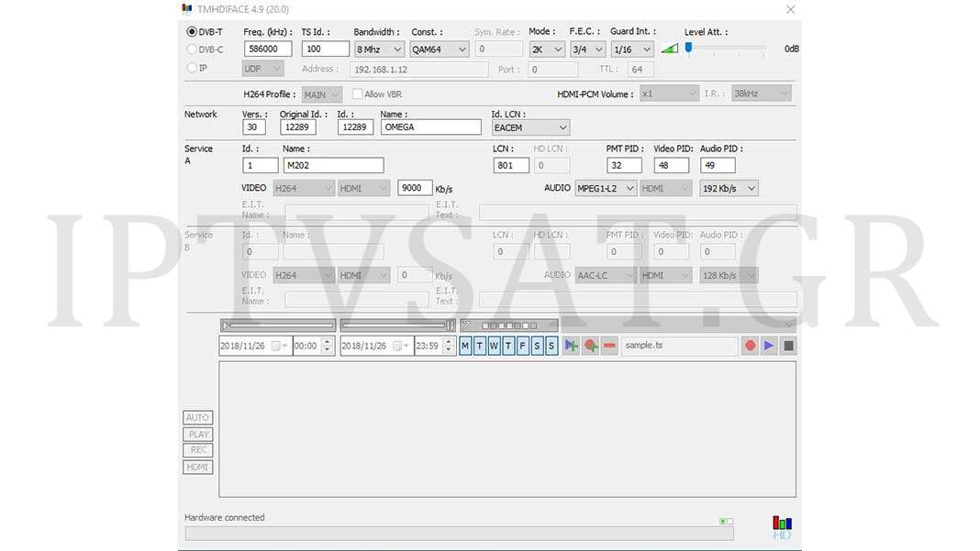Toggle the Wednesday schedule day button

[494, 346]
